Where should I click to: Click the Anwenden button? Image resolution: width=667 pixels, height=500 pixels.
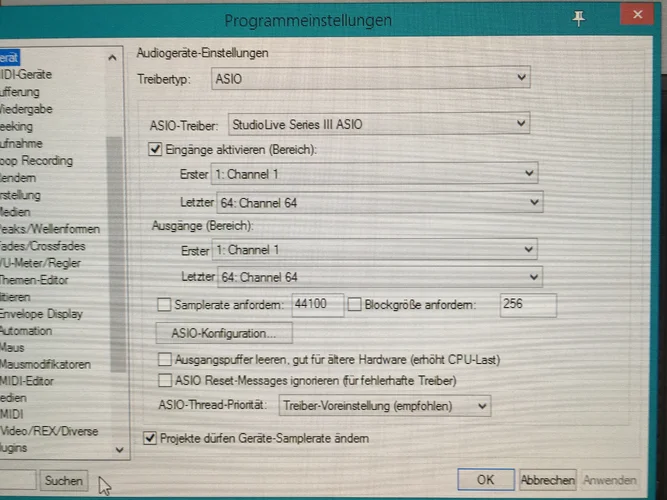(610, 480)
